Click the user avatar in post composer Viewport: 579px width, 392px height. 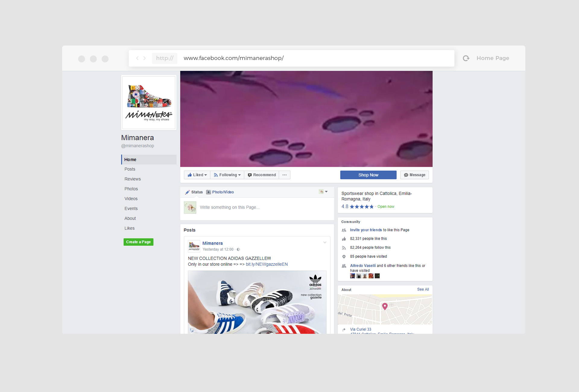coord(190,207)
